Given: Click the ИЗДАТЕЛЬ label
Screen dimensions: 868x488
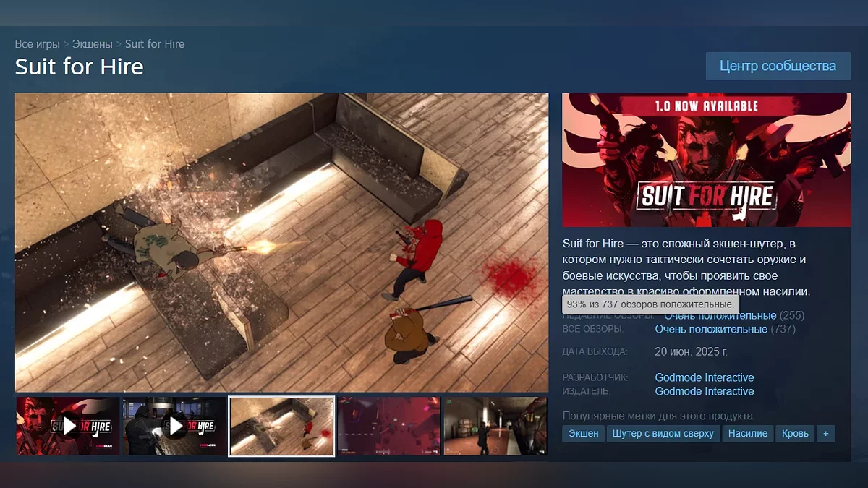Looking at the screenshot, I should tap(587, 391).
